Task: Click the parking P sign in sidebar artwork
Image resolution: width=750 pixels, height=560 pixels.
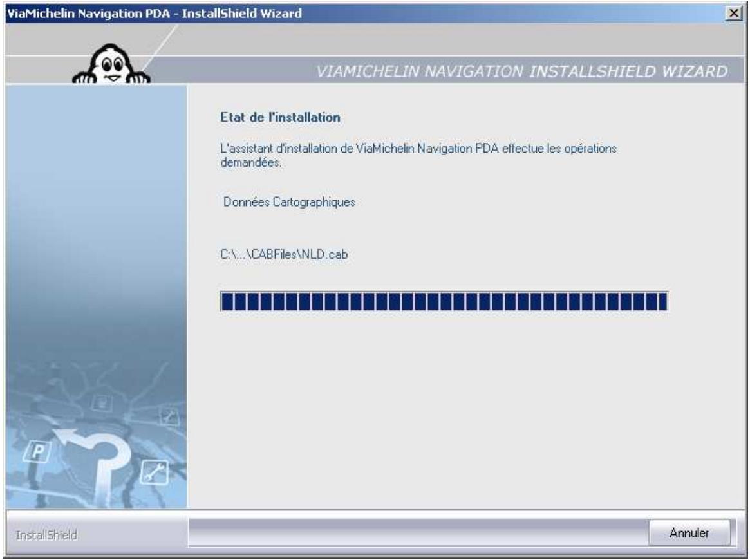Action: [37, 451]
